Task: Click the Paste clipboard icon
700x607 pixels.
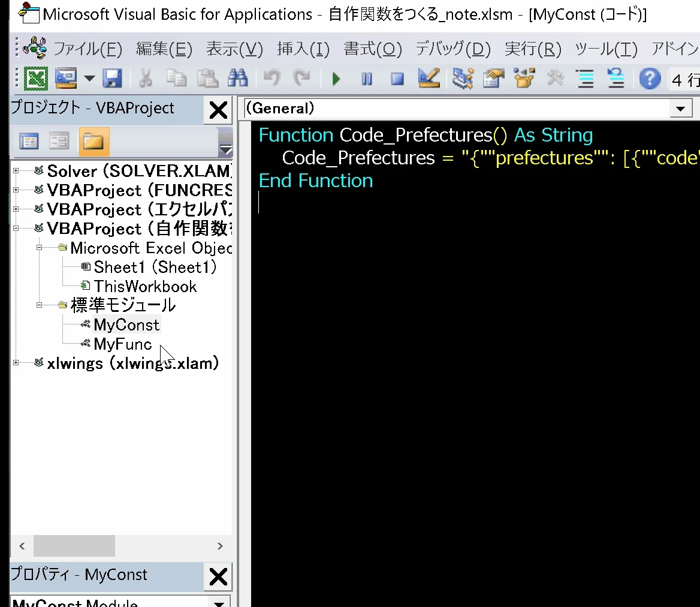Action: click(x=207, y=79)
